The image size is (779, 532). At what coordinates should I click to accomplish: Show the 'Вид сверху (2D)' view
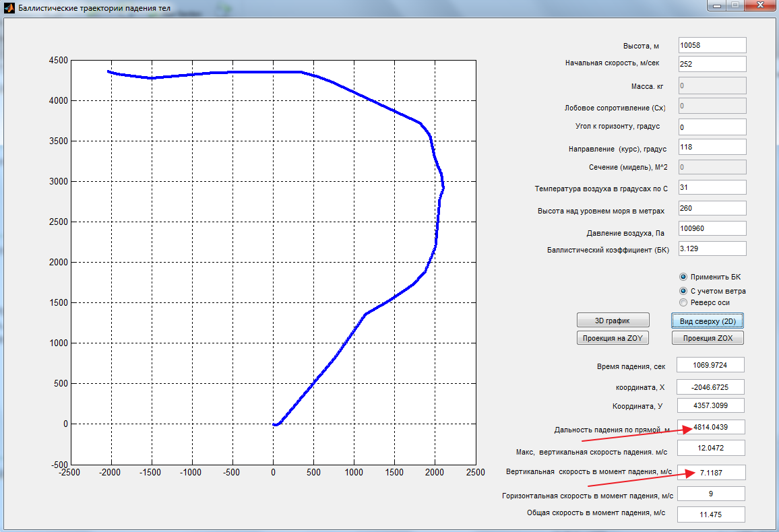pos(708,321)
